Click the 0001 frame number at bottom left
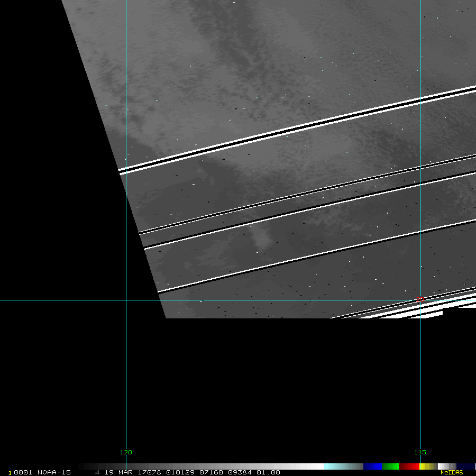This screenshot has height=476, width=476. (22, 472)
